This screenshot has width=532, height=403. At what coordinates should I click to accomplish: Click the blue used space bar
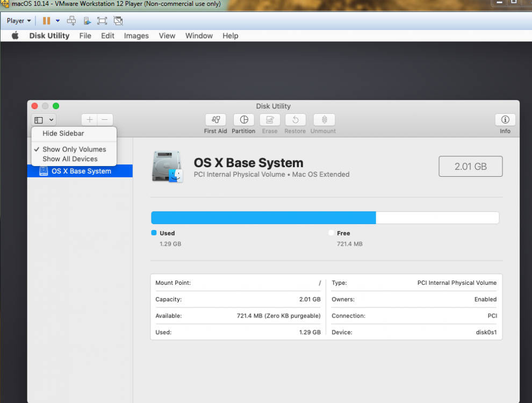[x=263, y=218]
